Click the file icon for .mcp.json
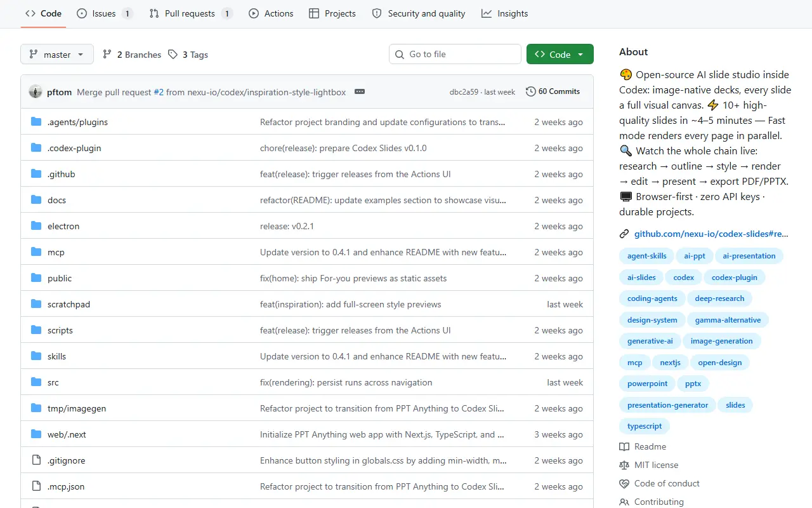This screenshot has height=508, width=812. pyautogui.click(x=36, y=486)
